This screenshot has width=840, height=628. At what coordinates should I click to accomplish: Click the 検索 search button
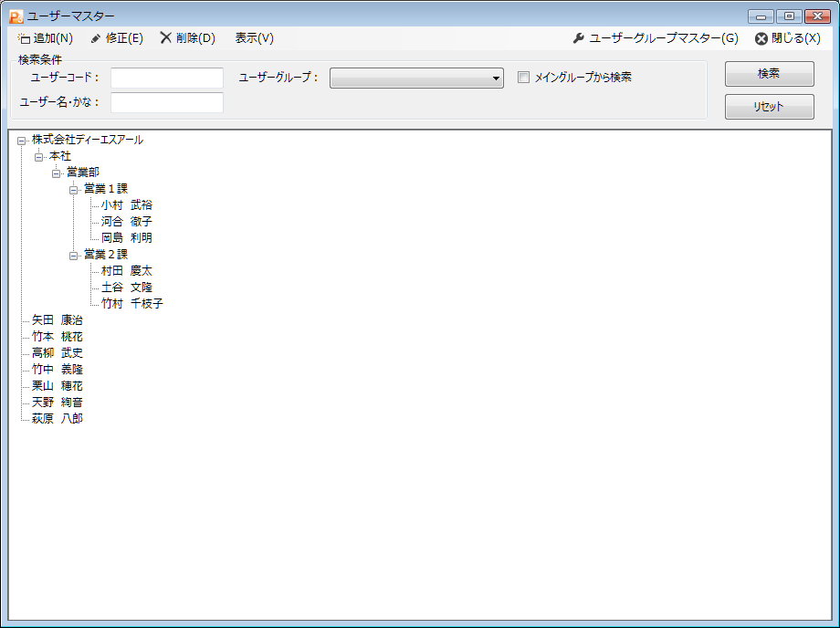click(770, 74)
